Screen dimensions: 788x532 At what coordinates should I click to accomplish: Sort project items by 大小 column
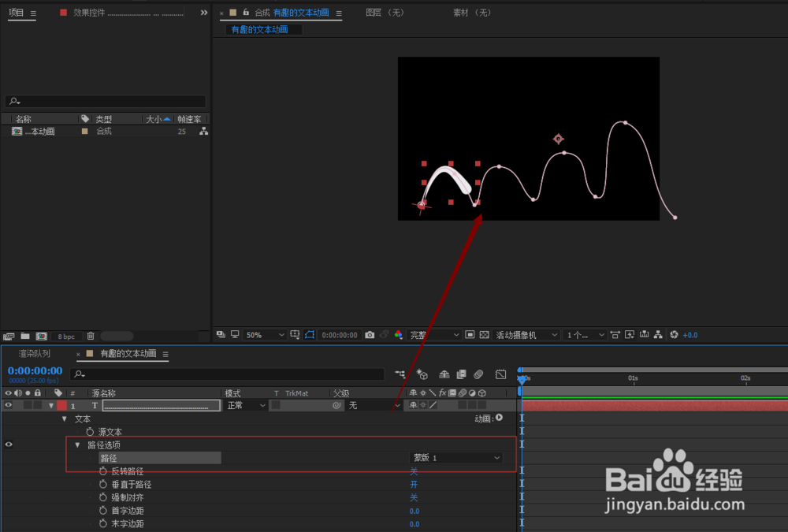(154, 119)
